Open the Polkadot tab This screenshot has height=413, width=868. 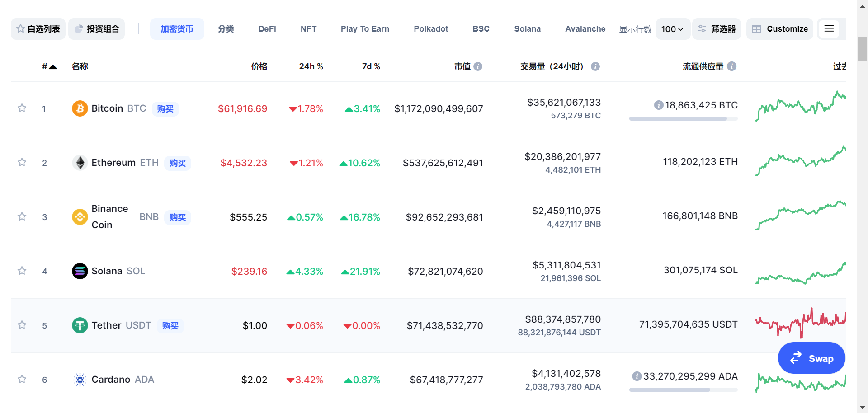pyautogui.click(x=431, y=29)
